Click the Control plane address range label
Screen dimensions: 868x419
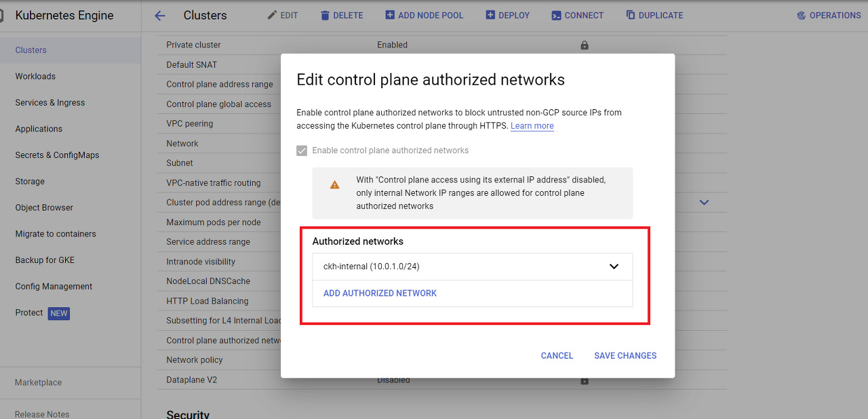pyautogui.click(x=220, y=85)
